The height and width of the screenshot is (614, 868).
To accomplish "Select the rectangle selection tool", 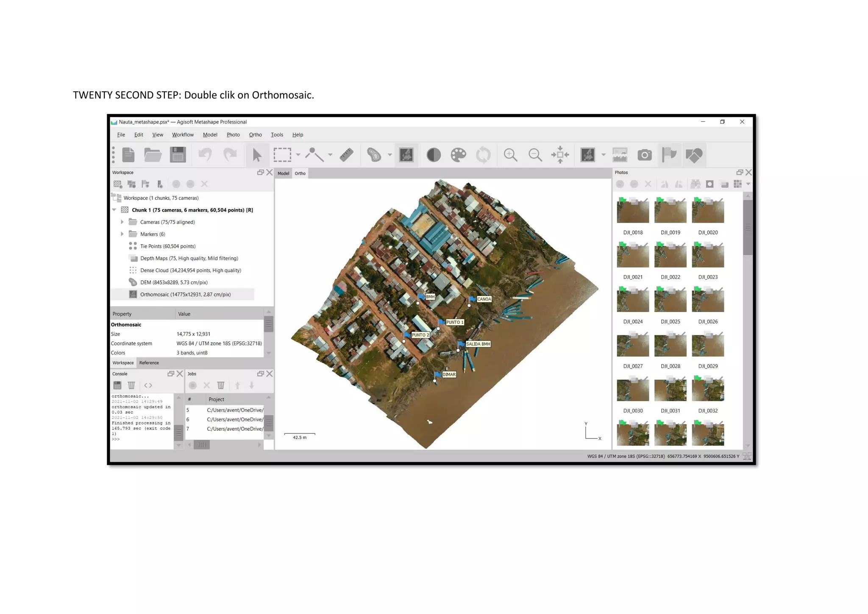I will (282, 155).
